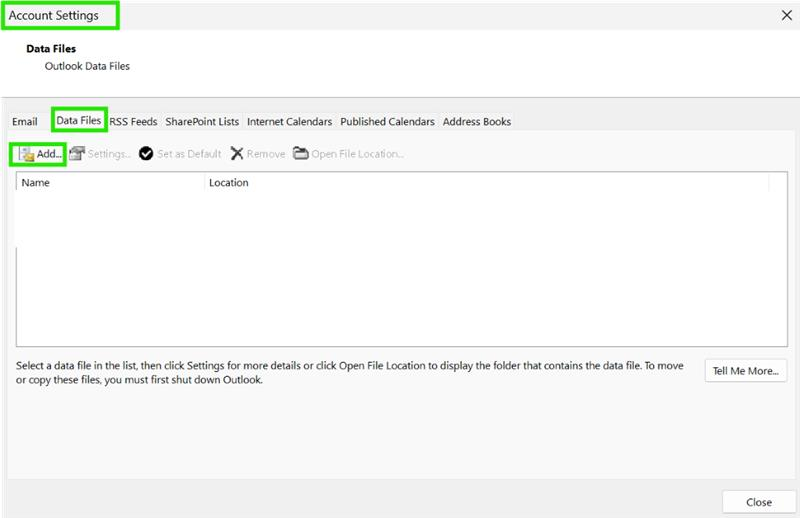Click the Set as Default checkmark icon

tap(146, 154)
